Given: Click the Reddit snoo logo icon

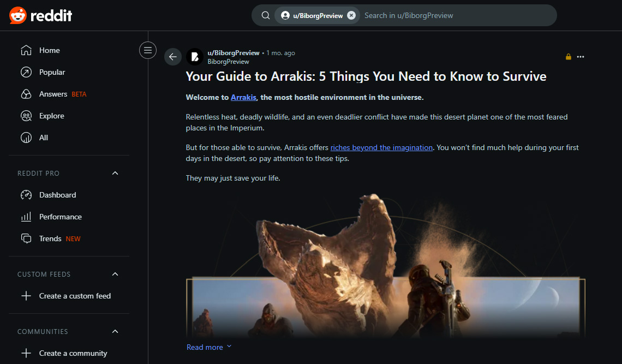Looking at the screenshot, I should click(18, 15).
